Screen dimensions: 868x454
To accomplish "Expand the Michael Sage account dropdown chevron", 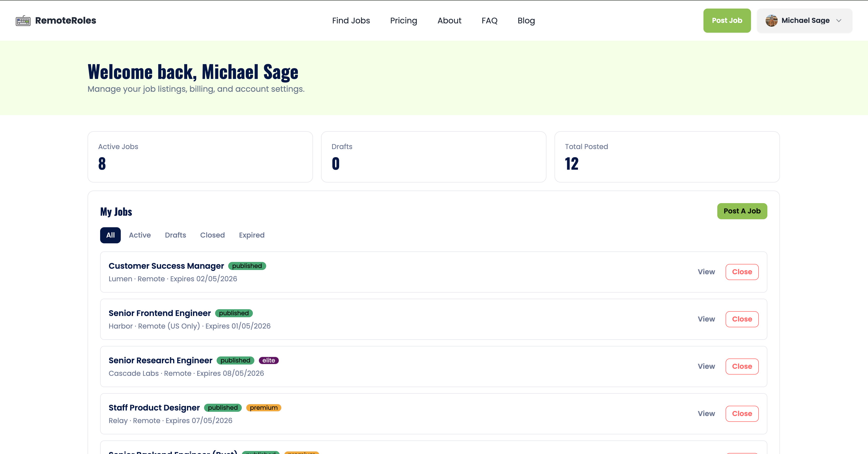I will pyautogui.click(x=839, y=21).
